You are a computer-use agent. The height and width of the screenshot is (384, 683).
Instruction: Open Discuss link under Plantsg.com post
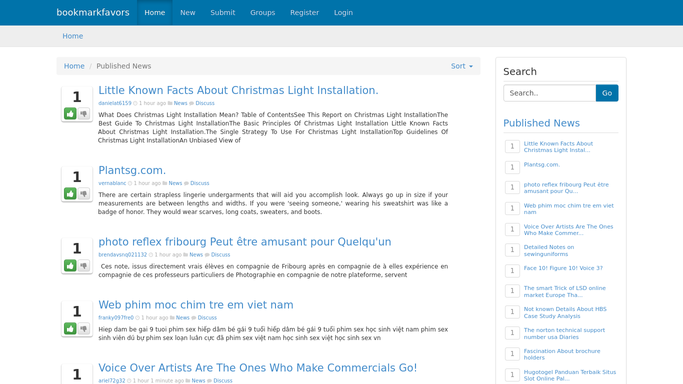(199, 183)
